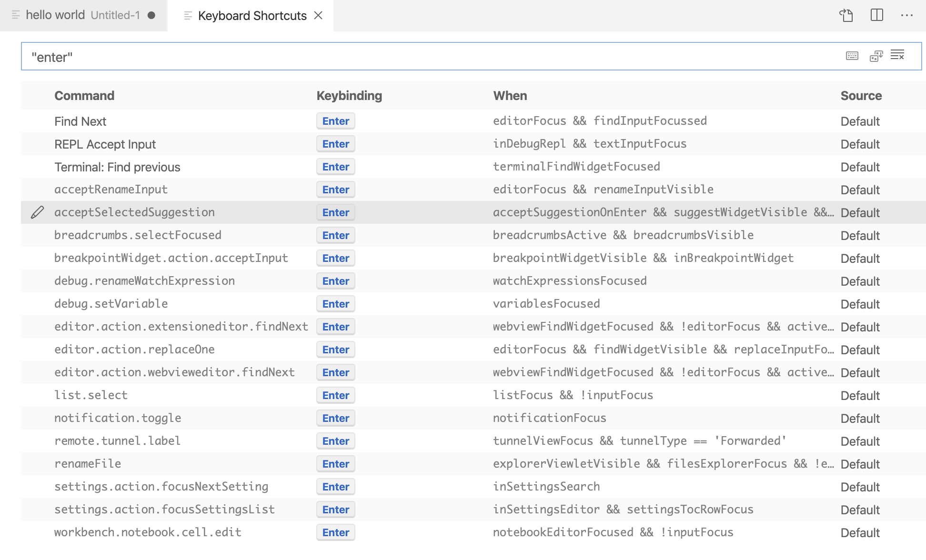Viewport: 926px width, 560px height.
Task: Click the When column header
Action: coord(510,95)
